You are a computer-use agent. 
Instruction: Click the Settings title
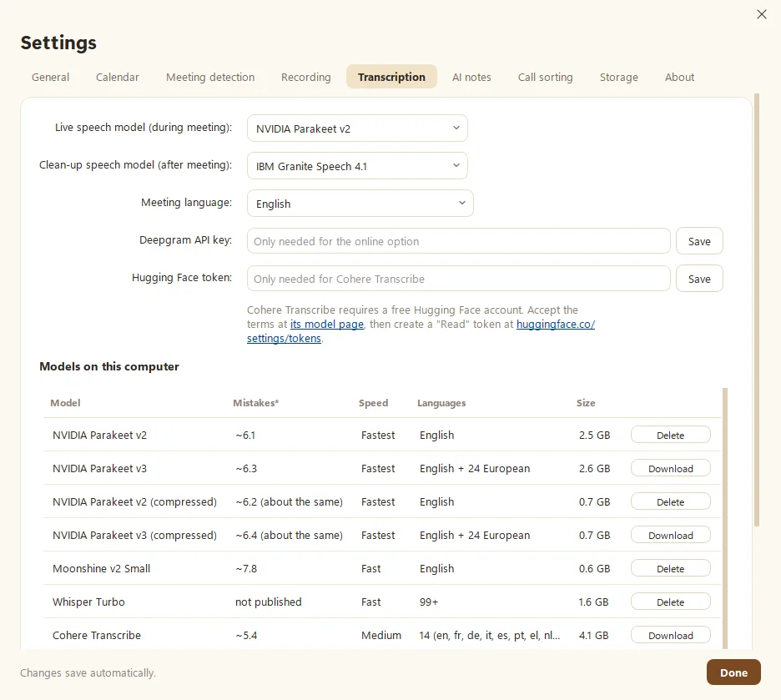click(58, 43)
